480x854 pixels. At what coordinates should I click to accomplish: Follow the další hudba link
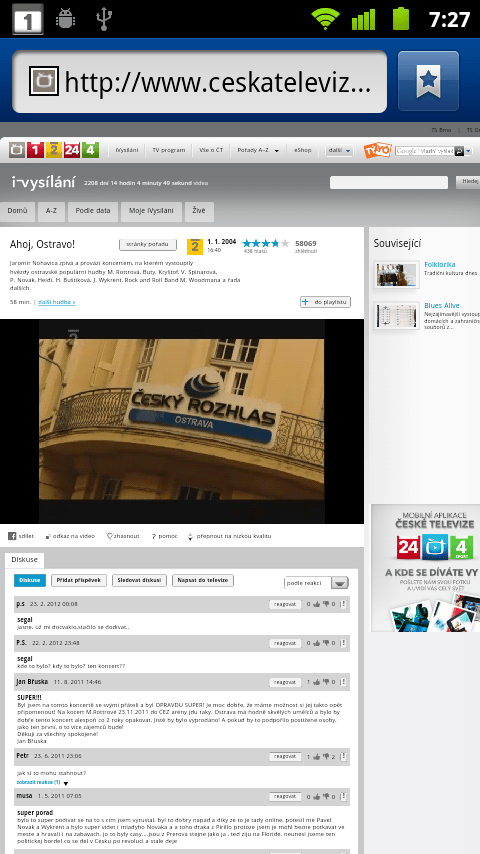pos(57,302)
